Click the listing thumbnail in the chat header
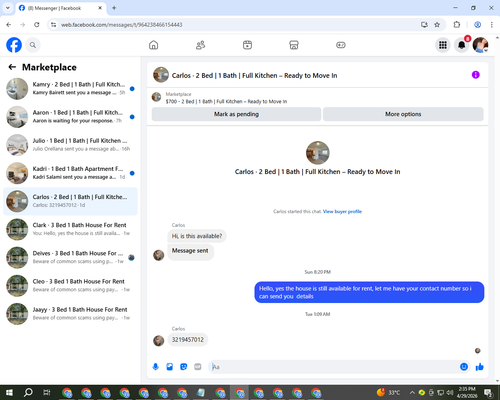The image size is (500, 400). (x=161, y=75)
